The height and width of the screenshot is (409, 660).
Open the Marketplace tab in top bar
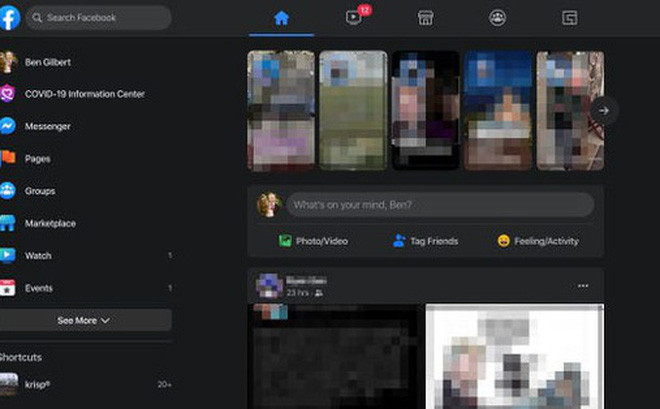[x=426, y=18]
